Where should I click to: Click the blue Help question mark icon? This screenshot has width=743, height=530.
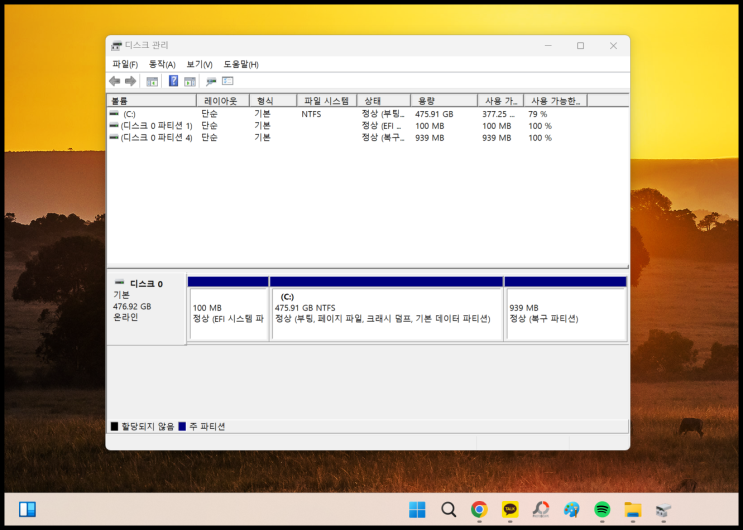[x=173, y=81]
